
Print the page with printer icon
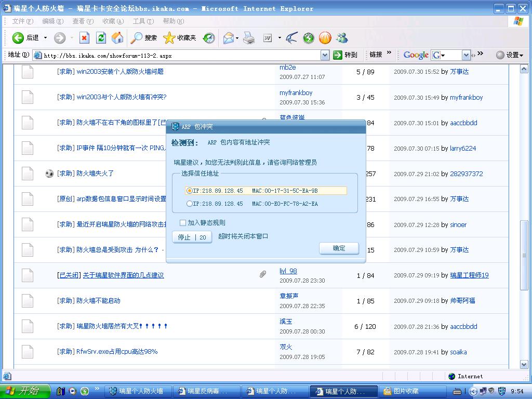coord(249,37)
